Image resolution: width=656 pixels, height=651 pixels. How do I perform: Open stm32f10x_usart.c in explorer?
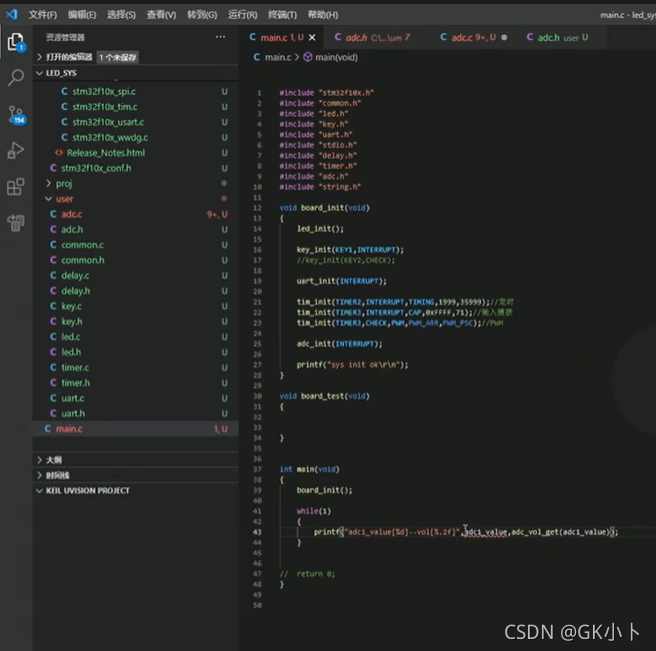(136, 122)
